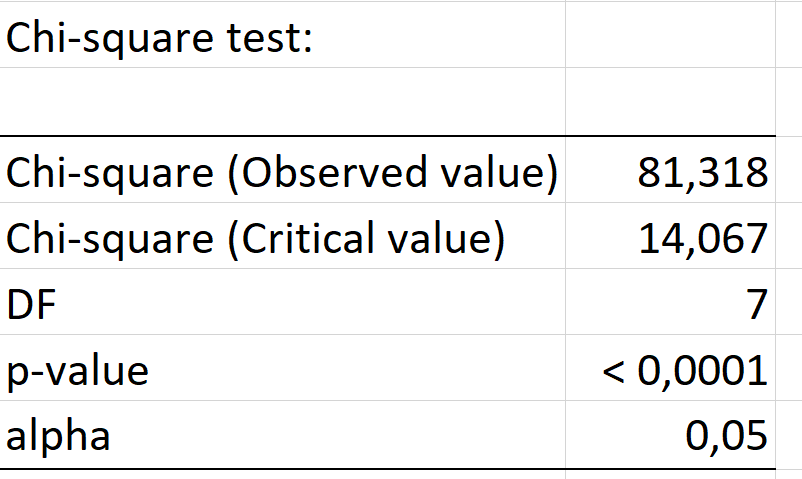Click the '< 0,0001' p-value cell
Screen dimensions: 802x479
point(671,368)
